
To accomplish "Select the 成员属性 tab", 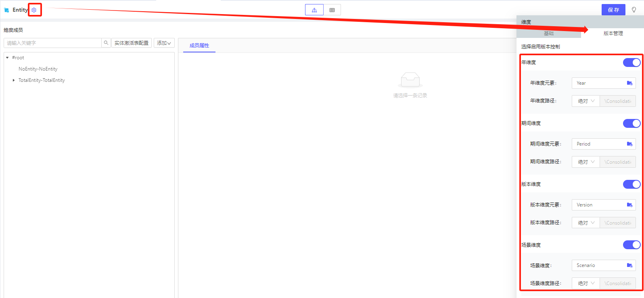I will [x=199, y=46].
